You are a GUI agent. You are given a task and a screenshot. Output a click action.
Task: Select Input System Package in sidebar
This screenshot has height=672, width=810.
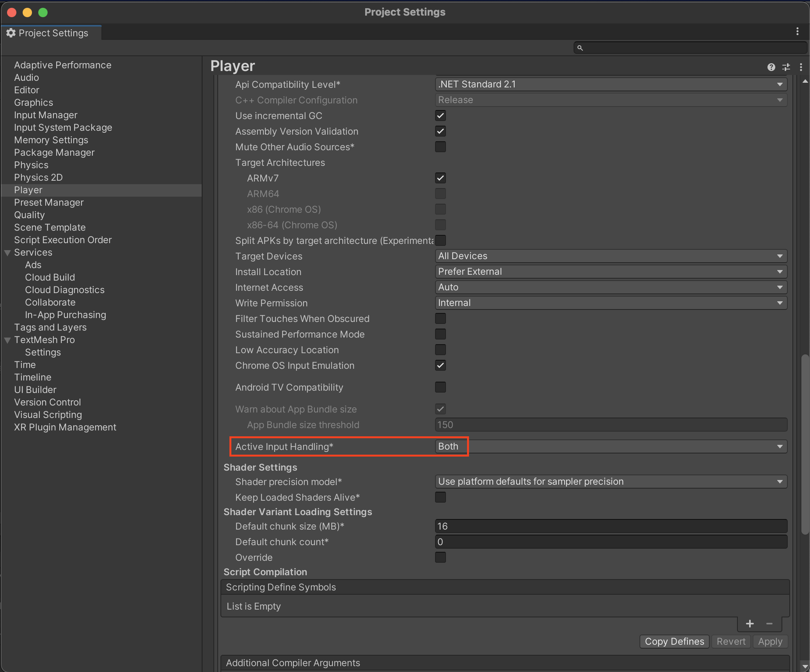[63, 128]
